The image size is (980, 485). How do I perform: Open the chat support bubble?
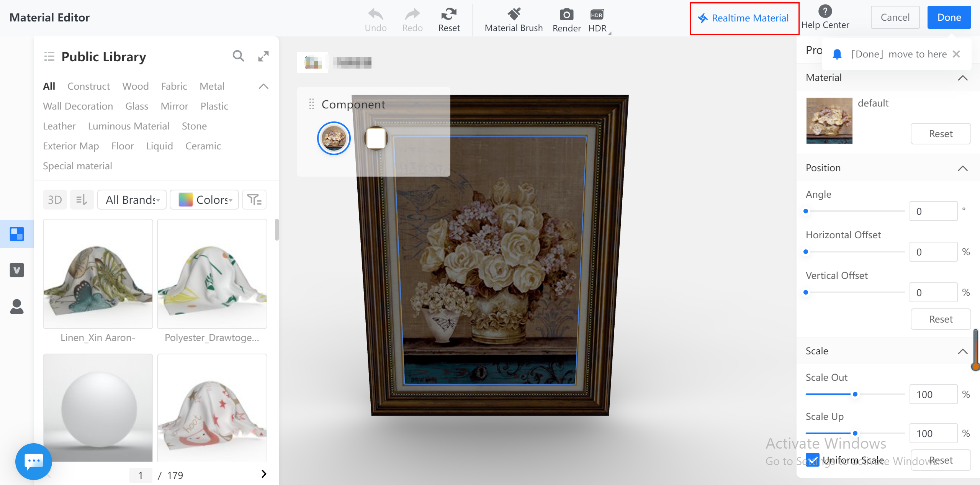click(34, 461)
